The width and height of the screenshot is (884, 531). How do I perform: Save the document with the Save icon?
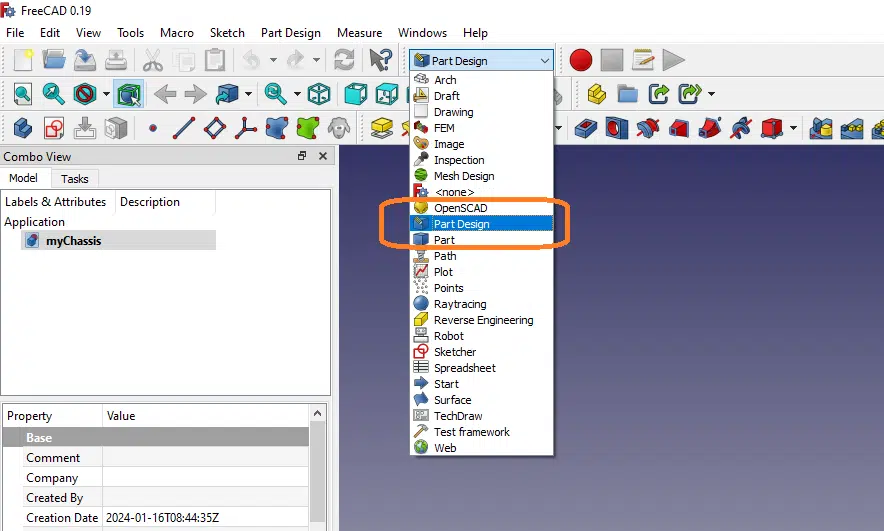[85, 60]
